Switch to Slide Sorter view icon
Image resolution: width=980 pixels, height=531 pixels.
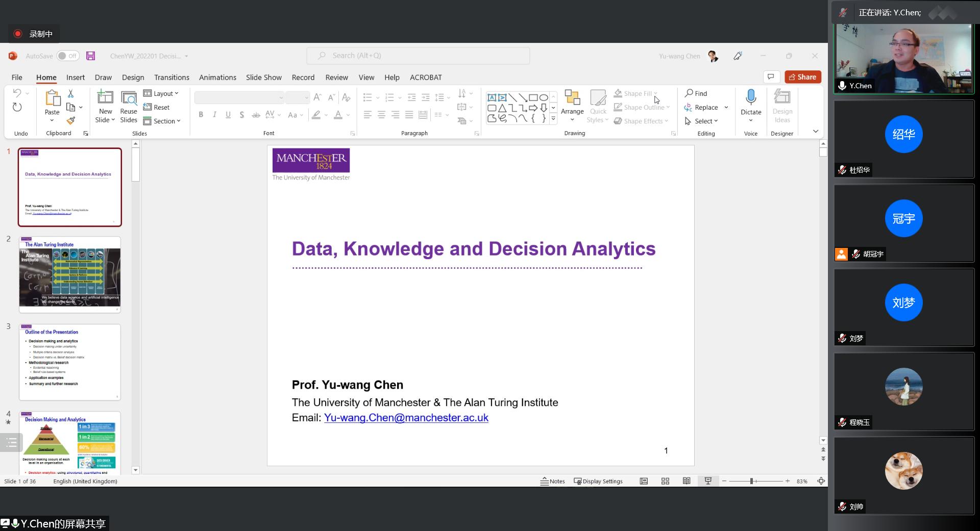665,481
